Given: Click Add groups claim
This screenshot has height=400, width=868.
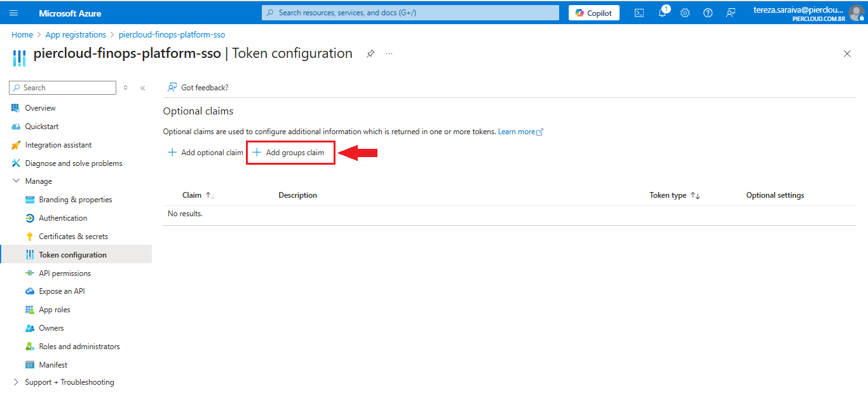Looking at the screenshot, I should [x=290, y=153].
